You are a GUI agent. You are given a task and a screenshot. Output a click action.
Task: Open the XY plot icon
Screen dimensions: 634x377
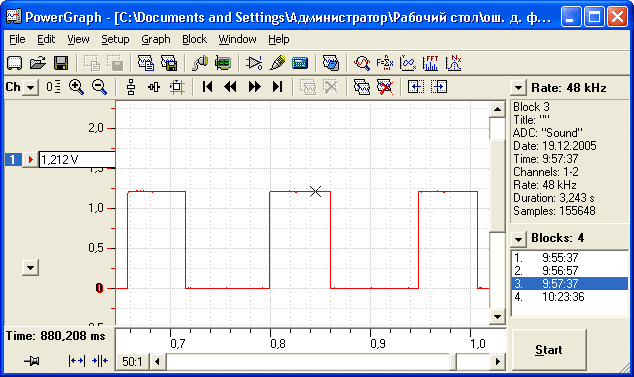tap(408, 63)
